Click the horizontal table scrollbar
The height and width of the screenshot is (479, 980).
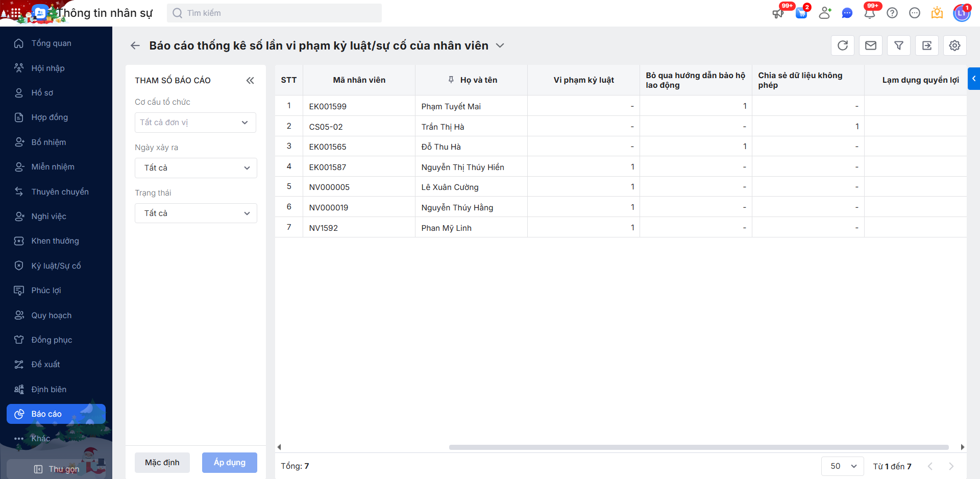point(698,447)
